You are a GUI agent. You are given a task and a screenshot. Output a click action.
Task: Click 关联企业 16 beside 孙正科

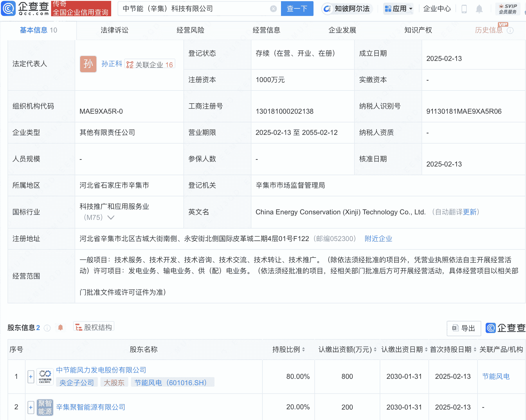tap(150, 64)
